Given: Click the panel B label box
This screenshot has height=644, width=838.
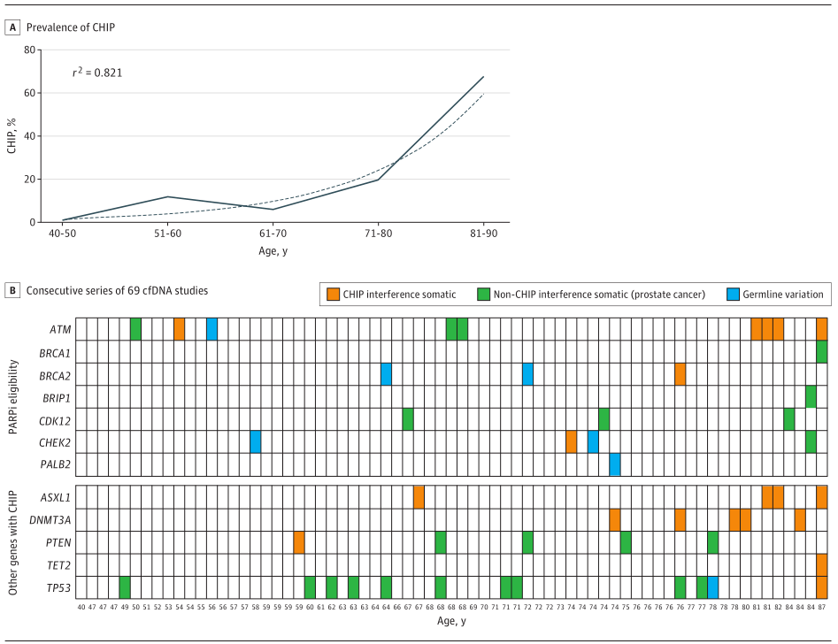Looking at the screenshot, I should 13,290.
